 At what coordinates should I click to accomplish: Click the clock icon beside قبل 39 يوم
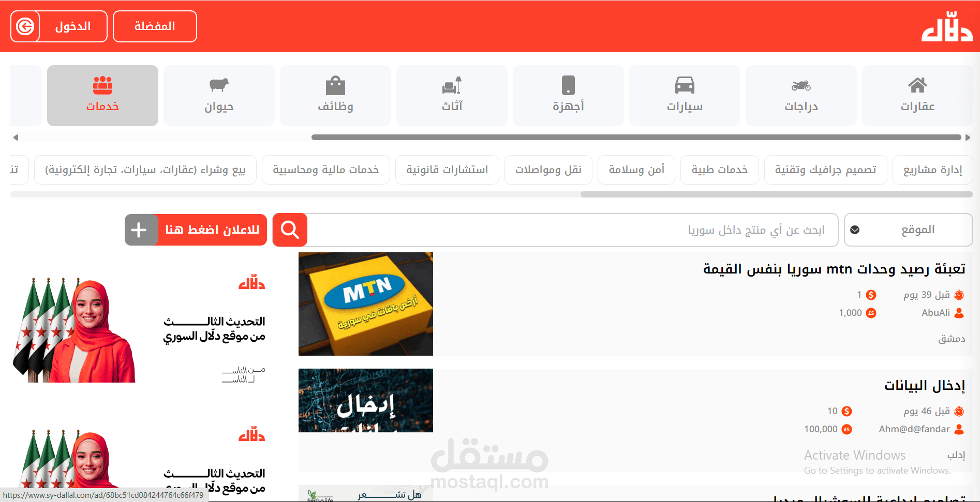pos(959,295)
